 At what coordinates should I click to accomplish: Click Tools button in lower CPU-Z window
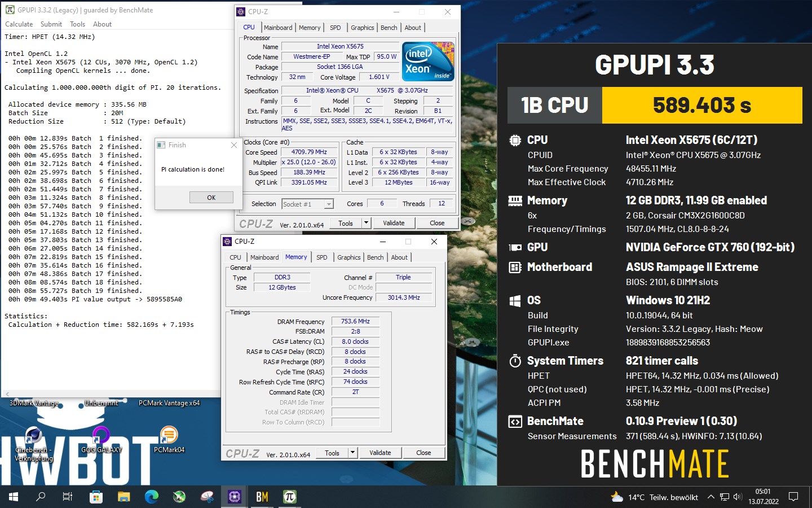click(x=332, y=453)
